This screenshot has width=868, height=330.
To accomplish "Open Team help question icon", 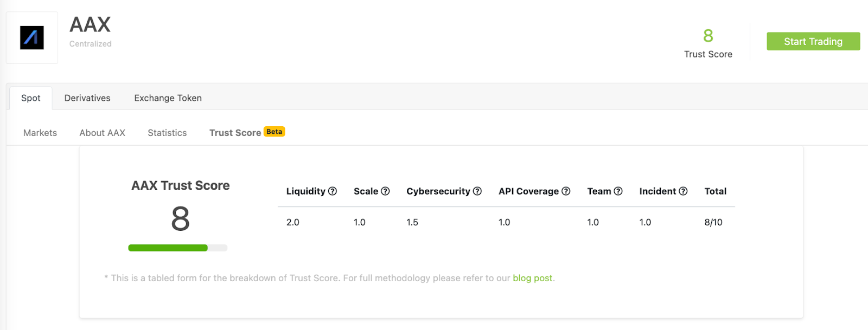I will [x=618, y=191].
